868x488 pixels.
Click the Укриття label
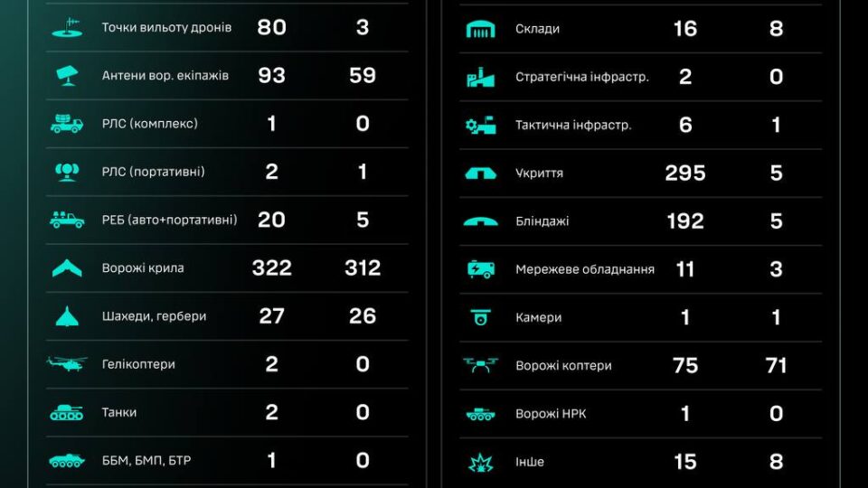click(539, 173)
